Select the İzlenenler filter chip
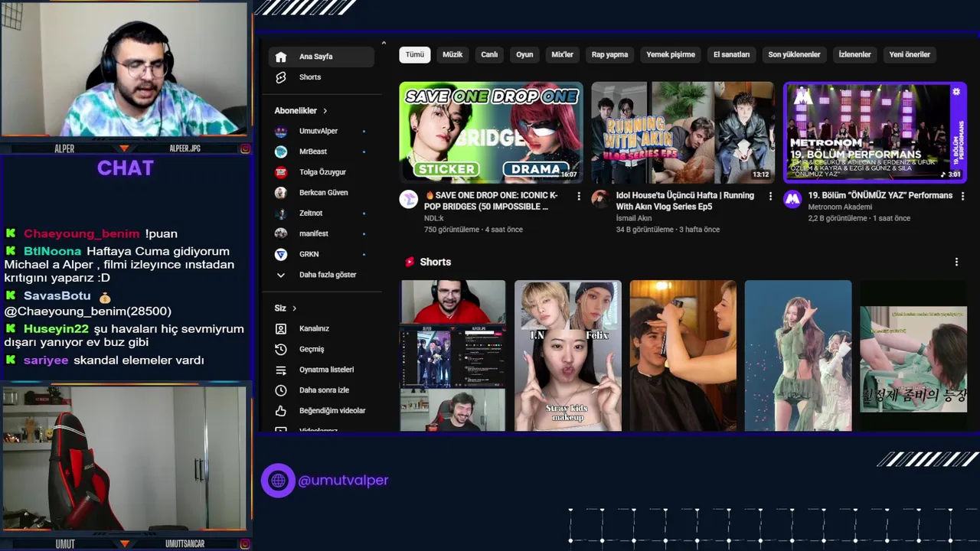 coord(855,54)
